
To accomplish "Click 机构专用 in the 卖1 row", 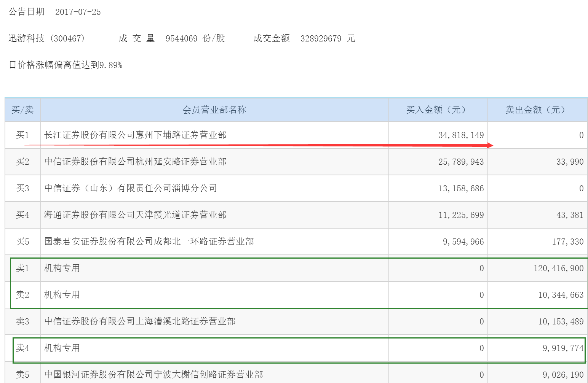I will [62, 268].
